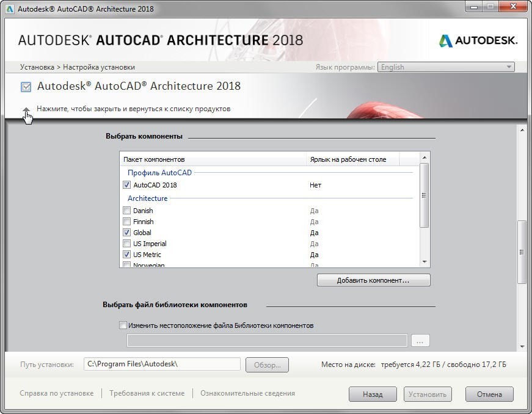Collapse the panel with the up arrow
Image resolution: width=532 pixels, height=414 pixels.
tap(26, 109)
